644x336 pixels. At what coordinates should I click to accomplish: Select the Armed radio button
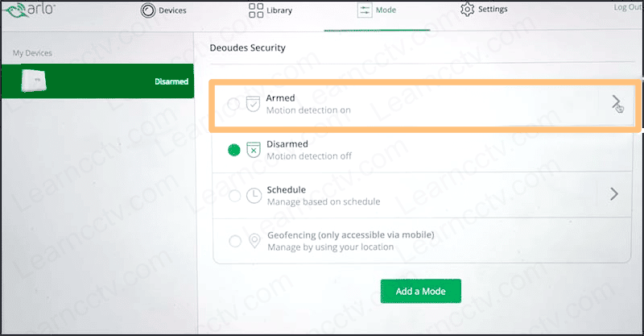(x=233, y=104)
